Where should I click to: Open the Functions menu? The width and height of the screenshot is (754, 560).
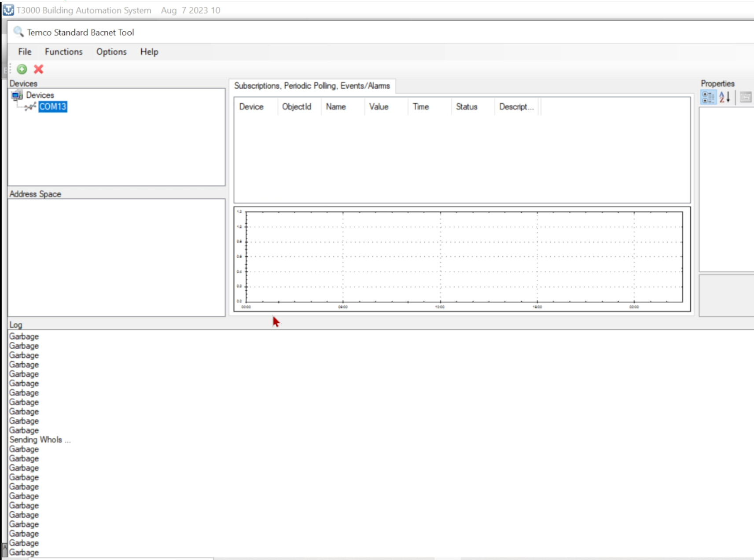tap(63, 52)
